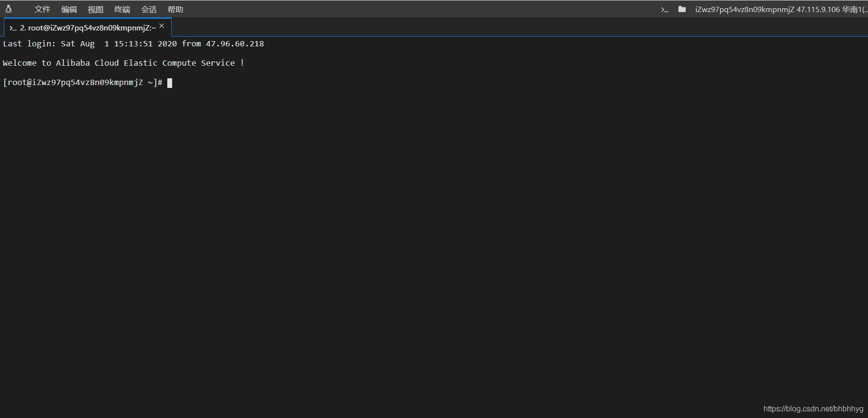The height and width of the screenshot is (418, 868).
Task: Click the penguin app logo icon
Action: [8, 9]
